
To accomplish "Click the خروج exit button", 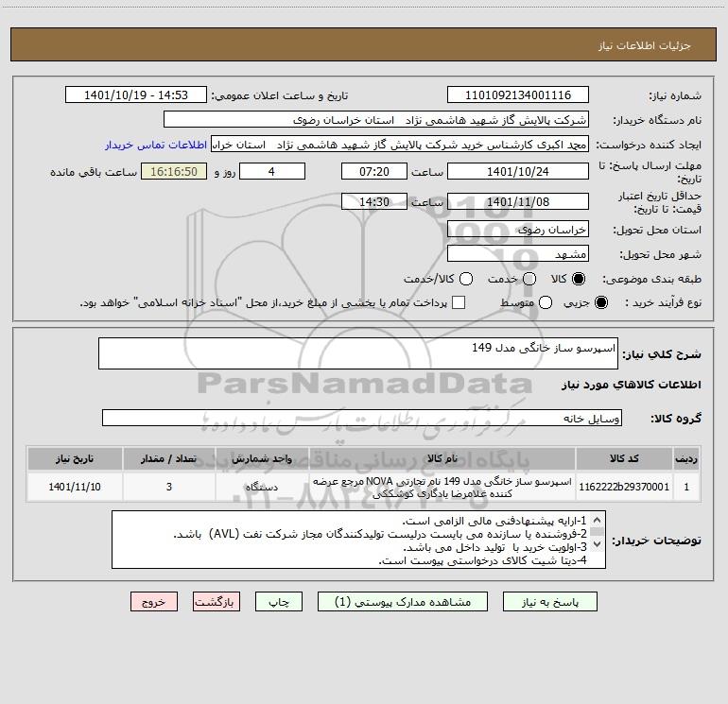I will click(x=154, y=601).
